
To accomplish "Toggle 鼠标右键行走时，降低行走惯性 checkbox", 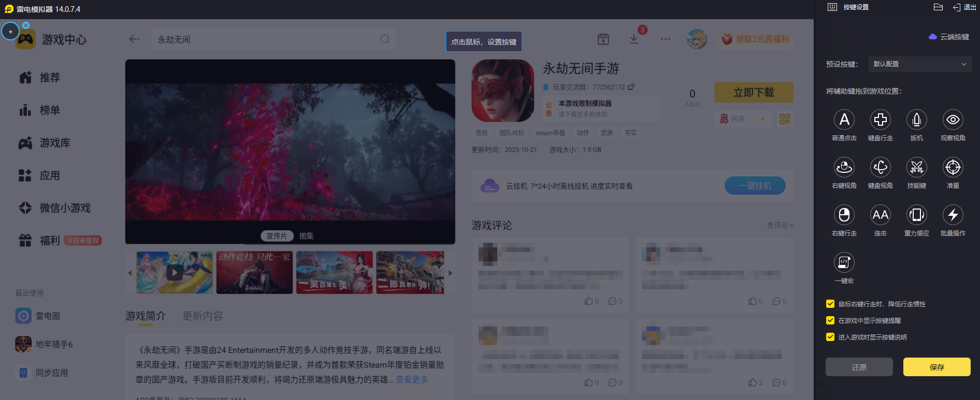I will [830, 304].
